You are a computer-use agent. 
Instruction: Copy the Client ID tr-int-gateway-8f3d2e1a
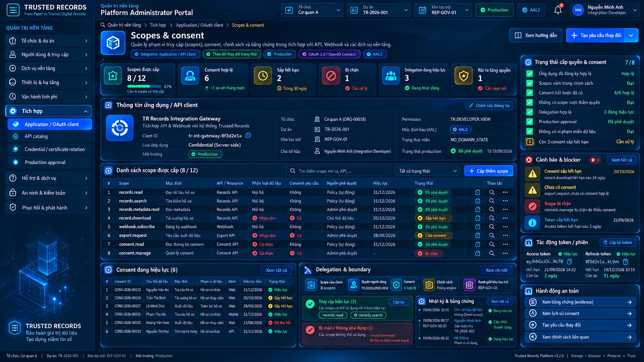coord(248,135)
